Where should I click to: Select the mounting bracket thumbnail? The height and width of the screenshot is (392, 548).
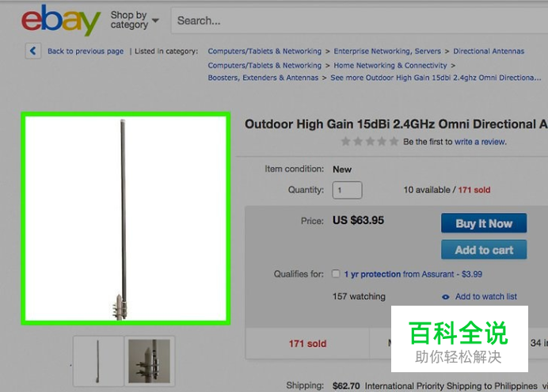tap(149, 361)
